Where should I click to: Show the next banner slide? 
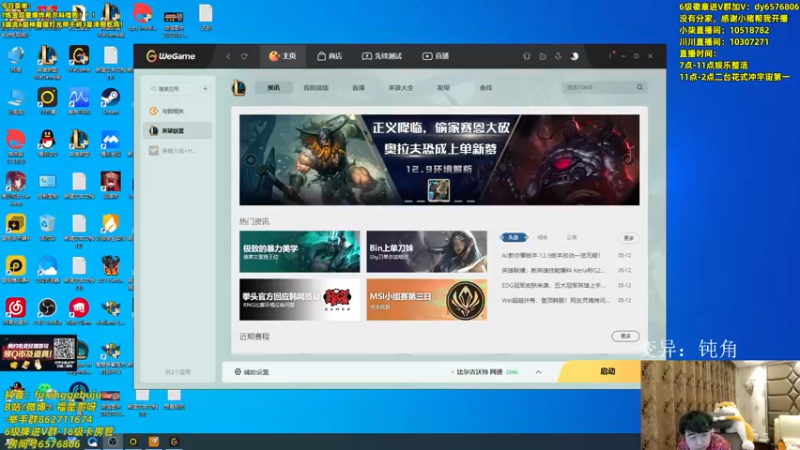click(628, 160)
